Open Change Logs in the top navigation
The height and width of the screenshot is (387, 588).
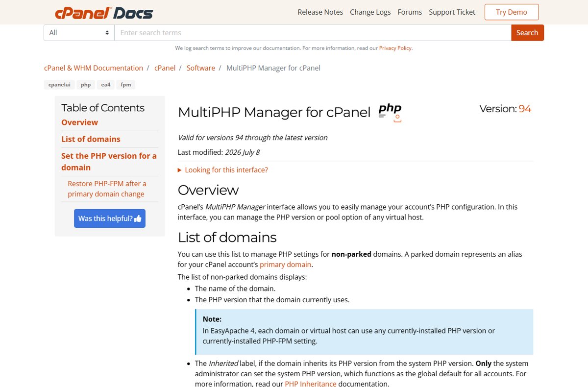coord(370,12)
